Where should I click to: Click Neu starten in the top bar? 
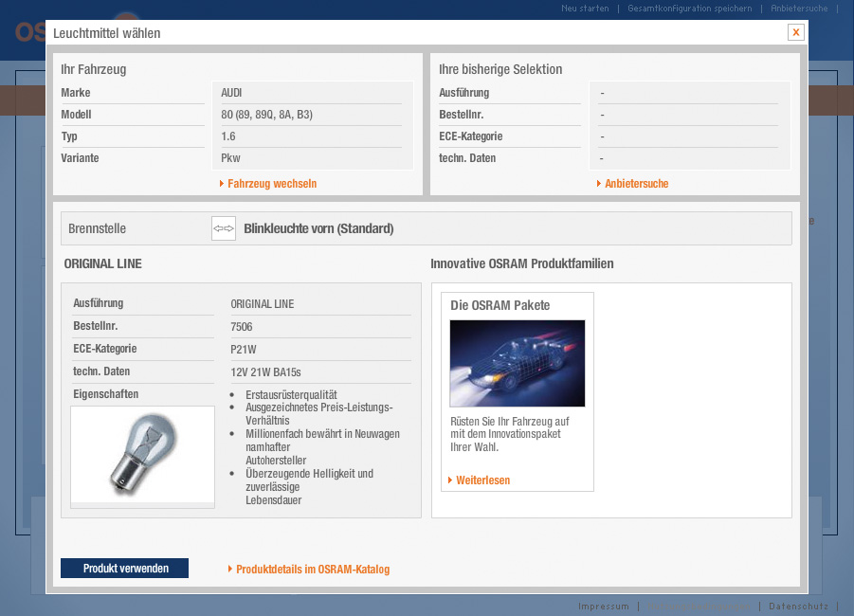pyautogui.click(x=585, y=9)
